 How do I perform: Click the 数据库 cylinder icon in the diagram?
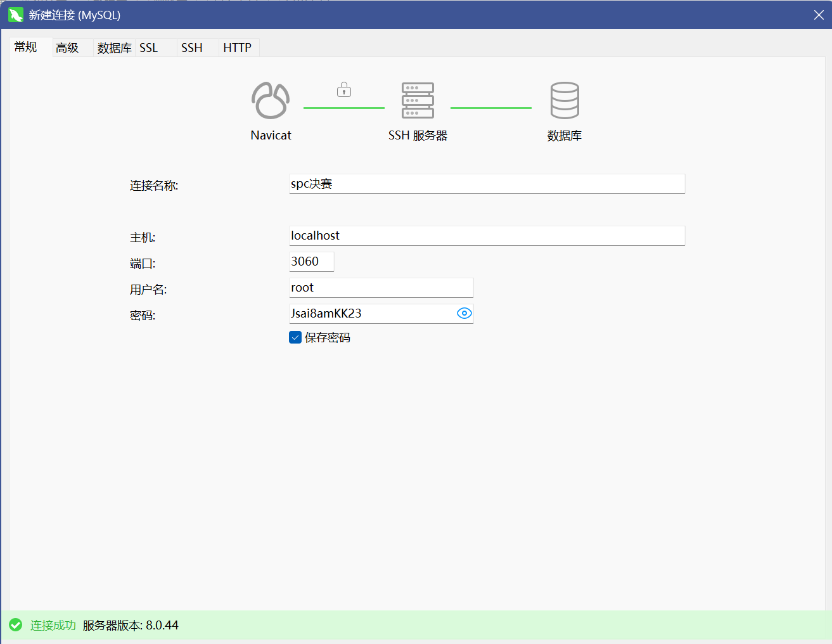pos(564,101)
